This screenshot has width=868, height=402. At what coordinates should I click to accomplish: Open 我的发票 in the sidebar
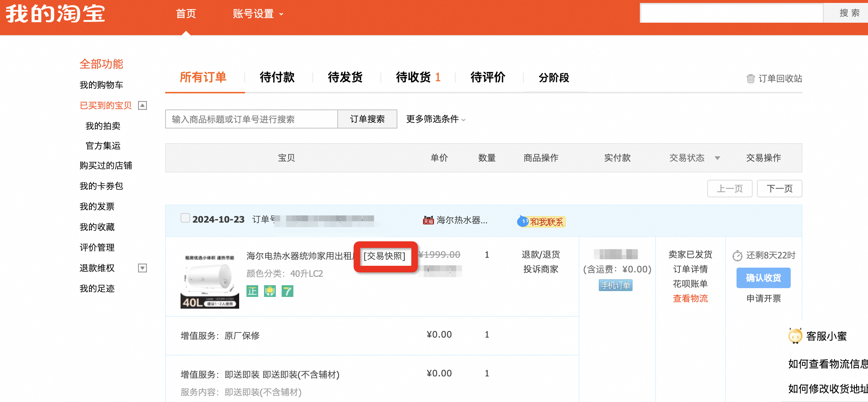[97, 207]
